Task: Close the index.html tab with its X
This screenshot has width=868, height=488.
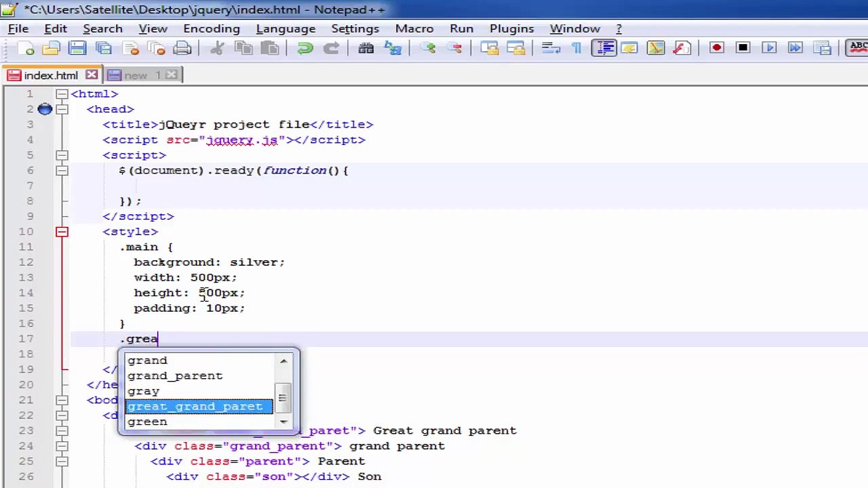Action: point(92,75)
